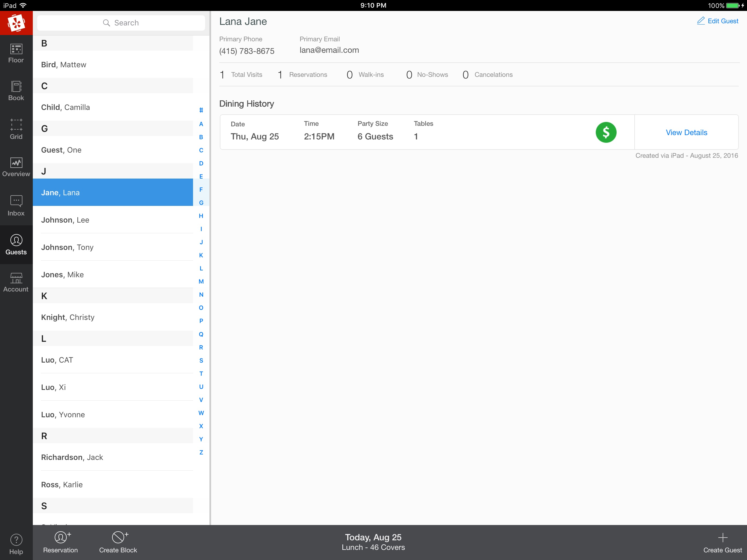Tap the 6 Guests party size

375,136
